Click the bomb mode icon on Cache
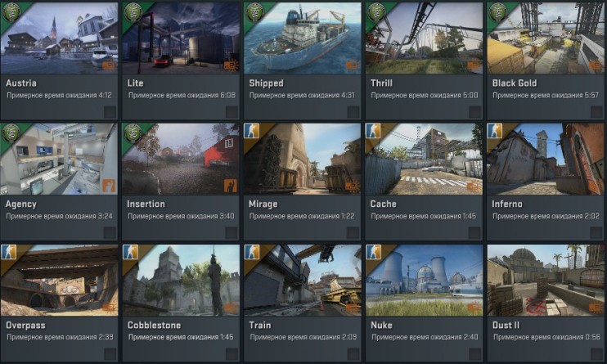 pyautogui.click(x=474, y=186)
